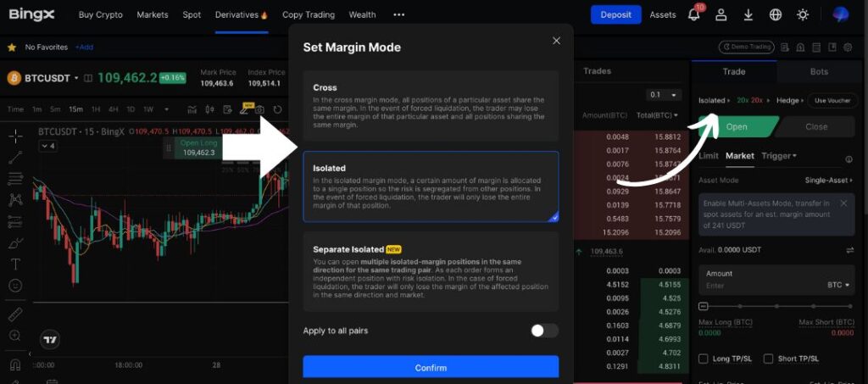Open the BTC amount unit dropdown
This screenshot has width=868, height=384.
pyautogui.click(x=838, y=286)
